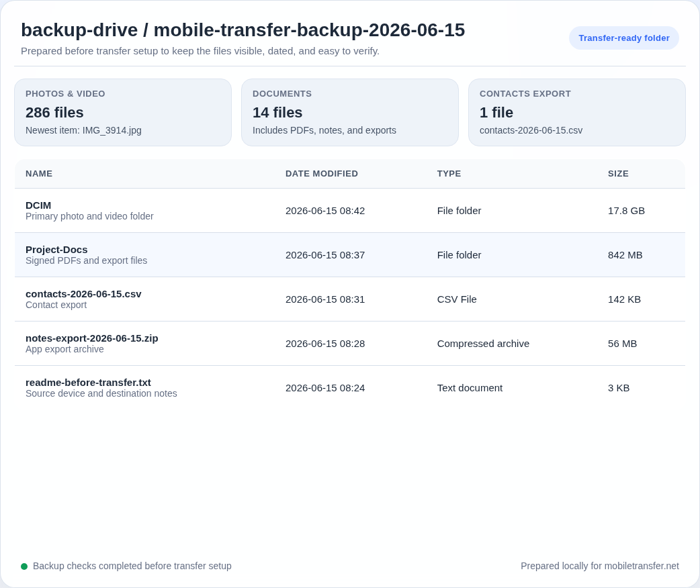Image resolution: width=700 pixels, height=588 pixels.
Task: Sort by the Type column header
Action: click(x=449, y=174)
